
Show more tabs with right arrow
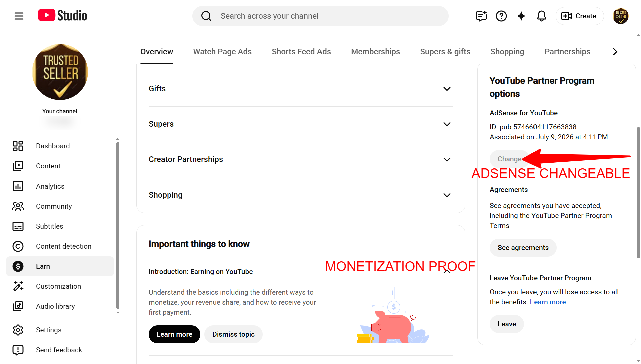point(615,52)
